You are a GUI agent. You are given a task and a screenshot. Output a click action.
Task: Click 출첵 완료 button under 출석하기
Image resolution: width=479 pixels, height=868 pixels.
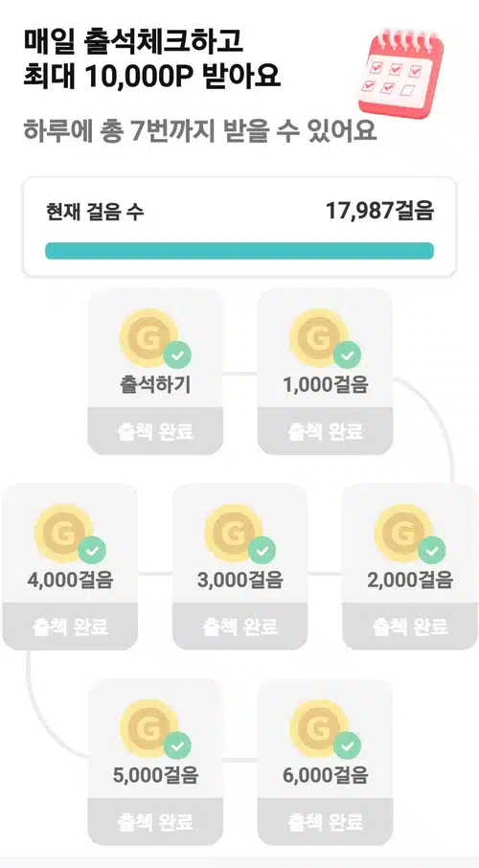155,431
